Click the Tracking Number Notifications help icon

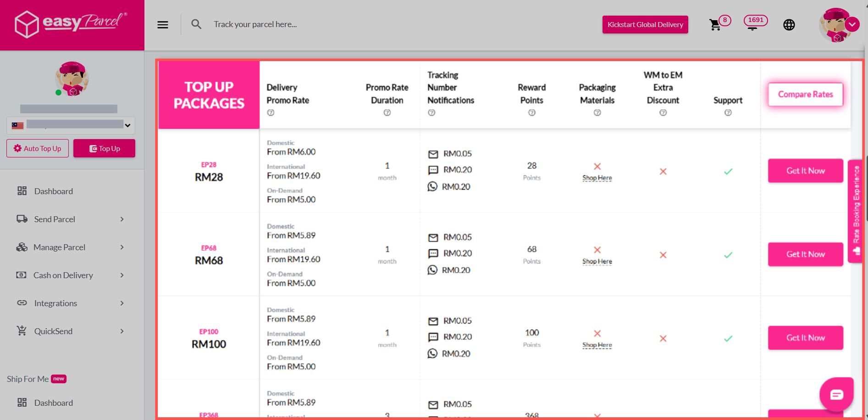(x=431, y=112)
